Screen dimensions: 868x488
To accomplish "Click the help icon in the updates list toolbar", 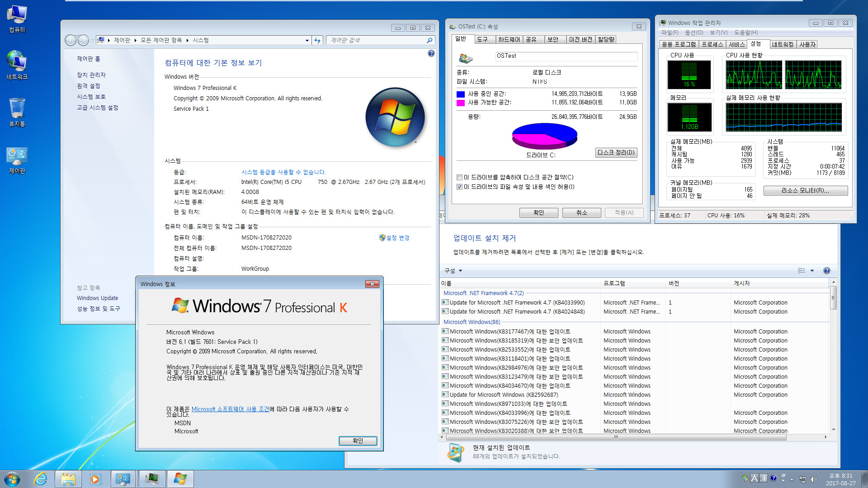I will (x=827, y=271).
